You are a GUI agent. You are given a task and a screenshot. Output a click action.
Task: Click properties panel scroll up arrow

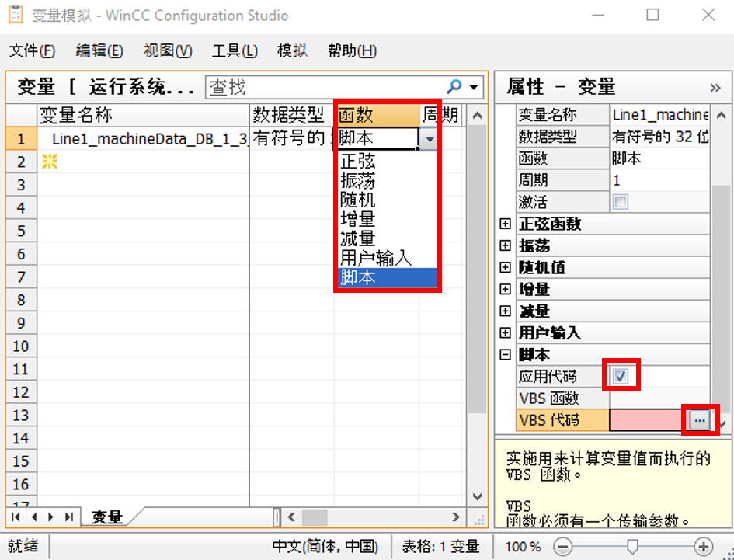pos(722,115)
